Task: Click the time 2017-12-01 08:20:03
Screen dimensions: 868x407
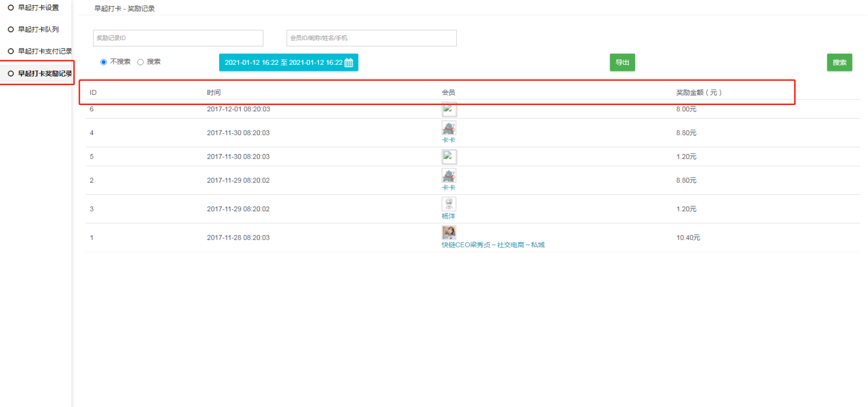Action: click(239, 109)
